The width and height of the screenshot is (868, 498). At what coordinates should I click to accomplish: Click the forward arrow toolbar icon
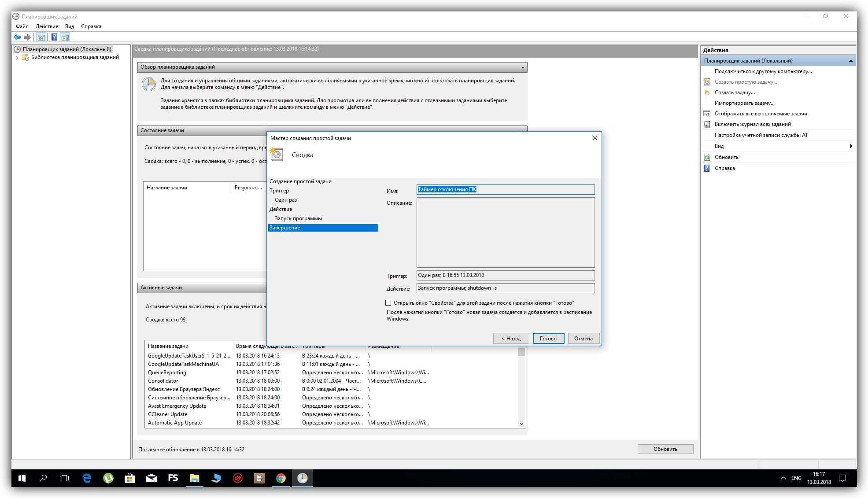tap(27, 37)
